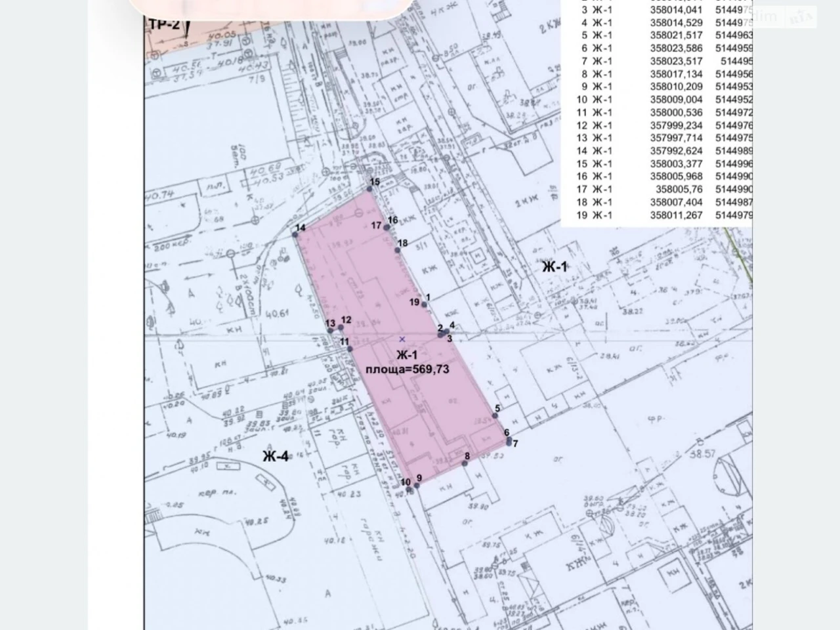Image resolution: width=840 pixels, height=630 pixels.
Task: Click table cell '358005,76'
Action: pos(679,189)
